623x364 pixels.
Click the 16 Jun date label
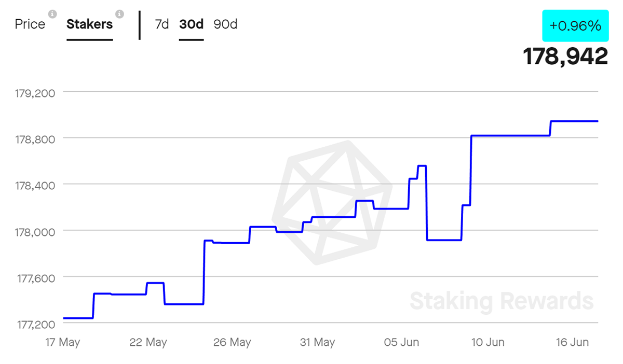571,343
